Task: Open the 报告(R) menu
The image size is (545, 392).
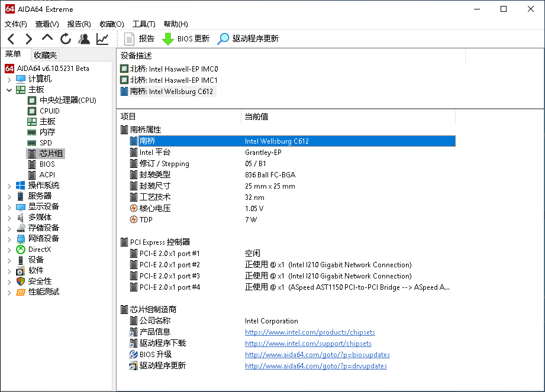Action: click(79, 24)
